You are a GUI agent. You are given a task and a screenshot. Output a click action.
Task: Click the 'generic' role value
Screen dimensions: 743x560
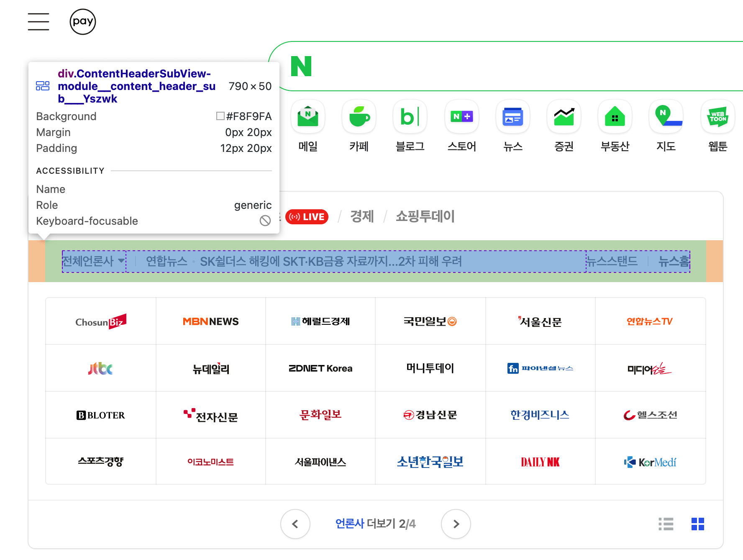[253, 205]
